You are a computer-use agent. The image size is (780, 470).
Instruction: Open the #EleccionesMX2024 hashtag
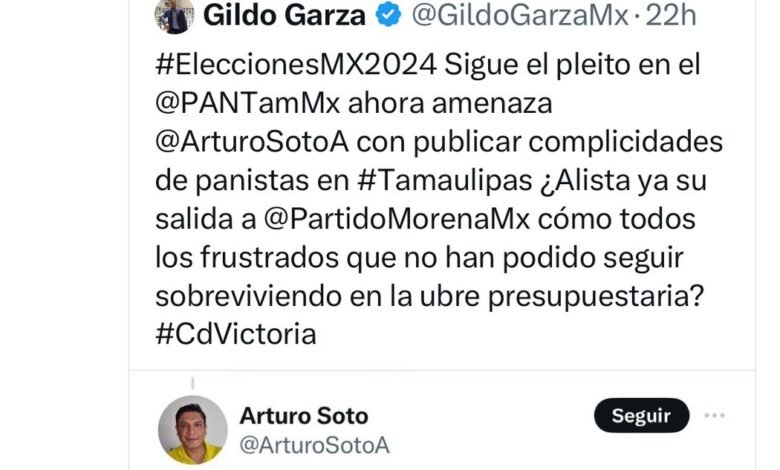click(x=296, y=65)
